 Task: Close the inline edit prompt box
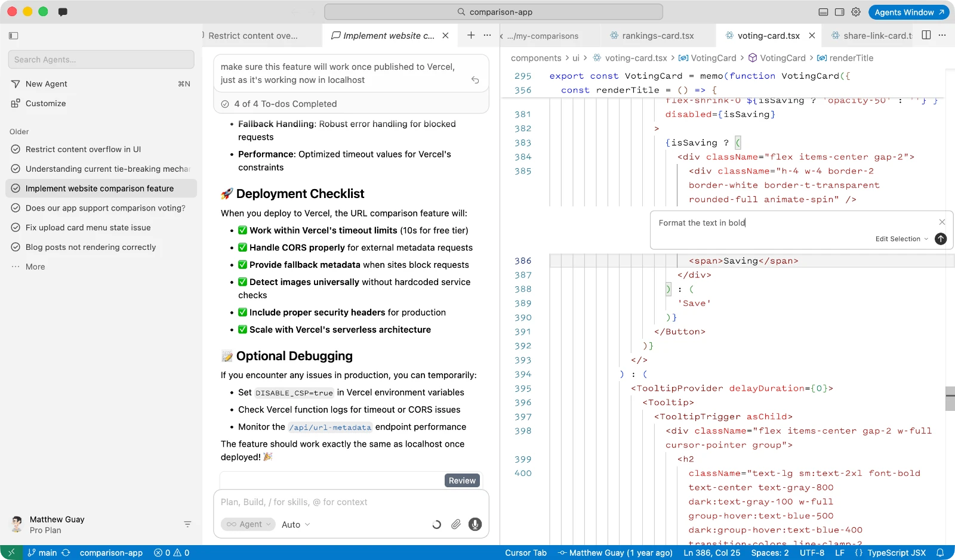tap(942, 222)
